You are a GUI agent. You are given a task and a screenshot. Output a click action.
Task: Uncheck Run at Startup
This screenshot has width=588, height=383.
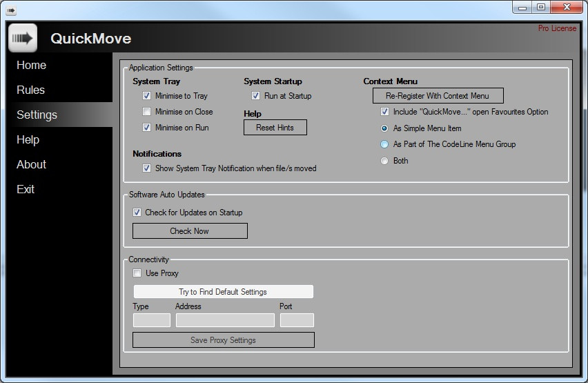coord(256,96)
